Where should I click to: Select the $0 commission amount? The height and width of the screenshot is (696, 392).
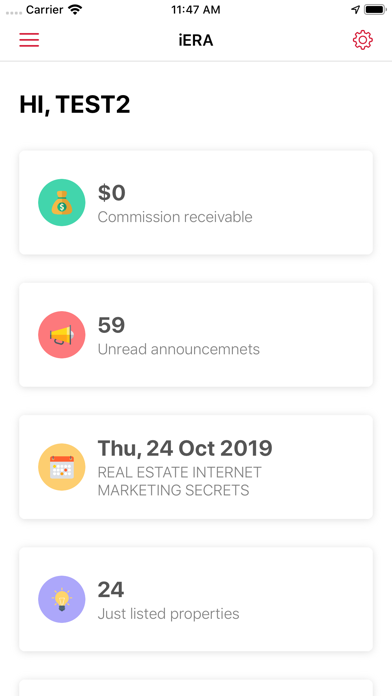pyautogui.click(x=111, y=193)
